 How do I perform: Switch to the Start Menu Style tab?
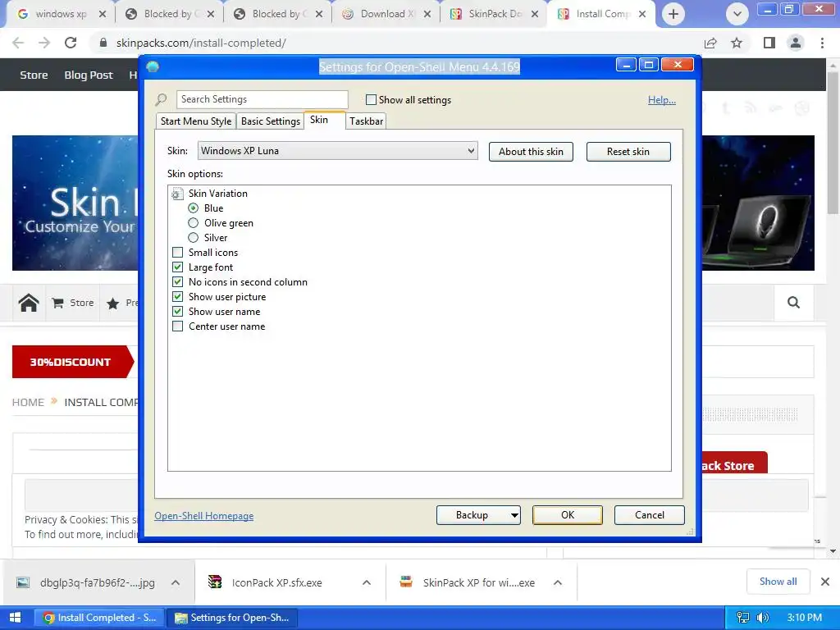[195, 121]
